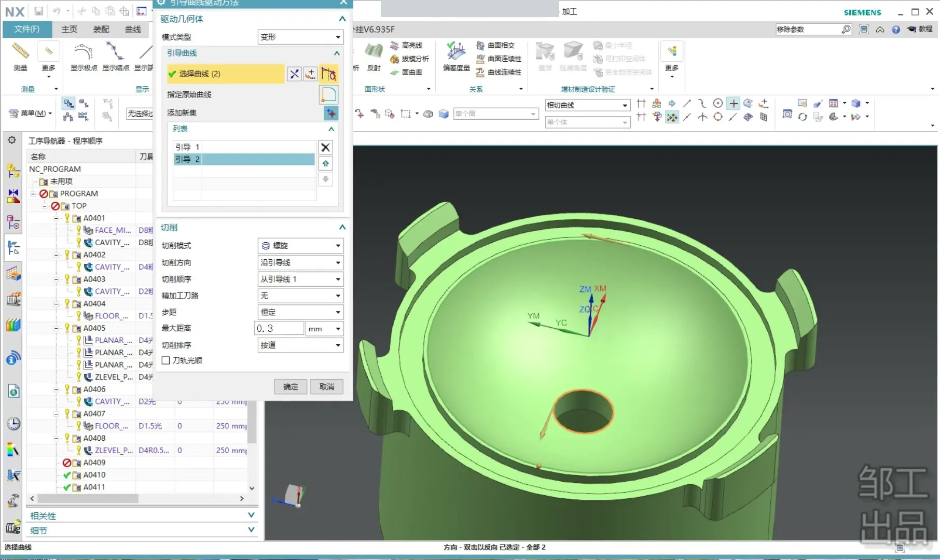Click the 最大距离 value field
The width and height of the screenshot is (940, 560).
click(x=279, y=329)
